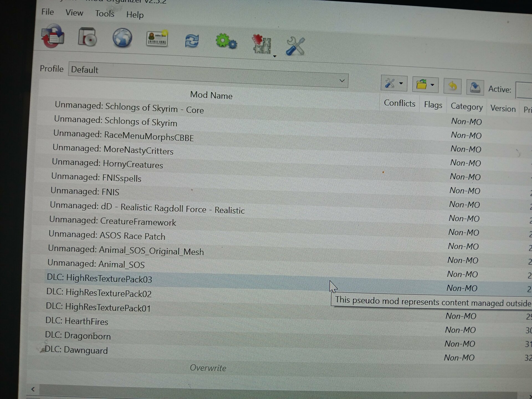The height and width of the screenshot is (399, 532).
Task: Select dD - Realistic Ragdoll Force row
Action: (x=147, y=208)
